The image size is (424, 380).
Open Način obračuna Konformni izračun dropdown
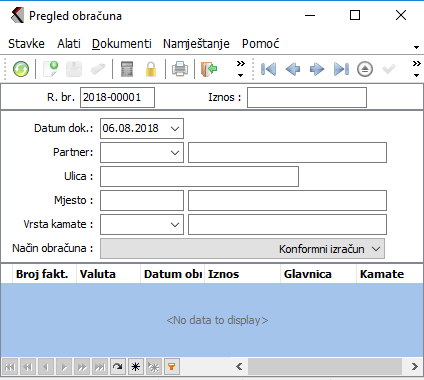point(242,249)
